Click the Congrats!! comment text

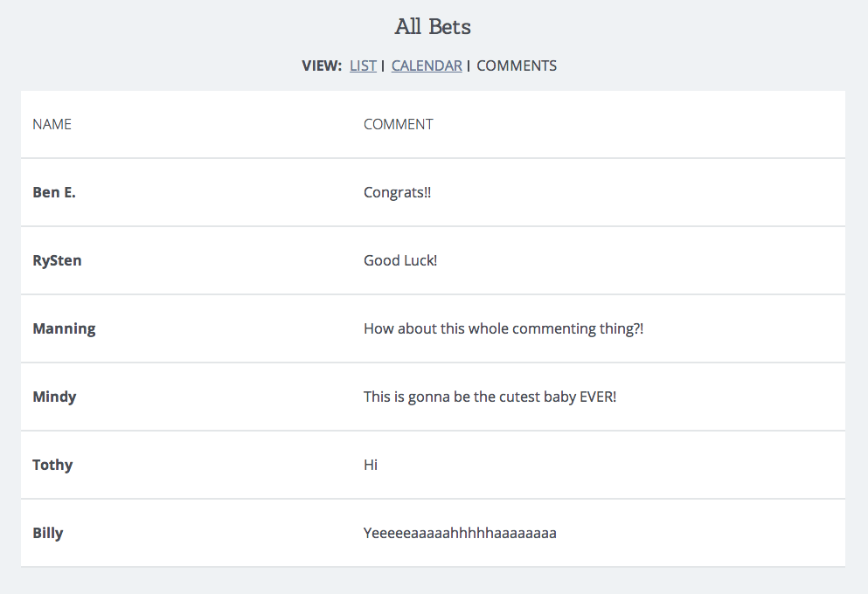[398, 192]
